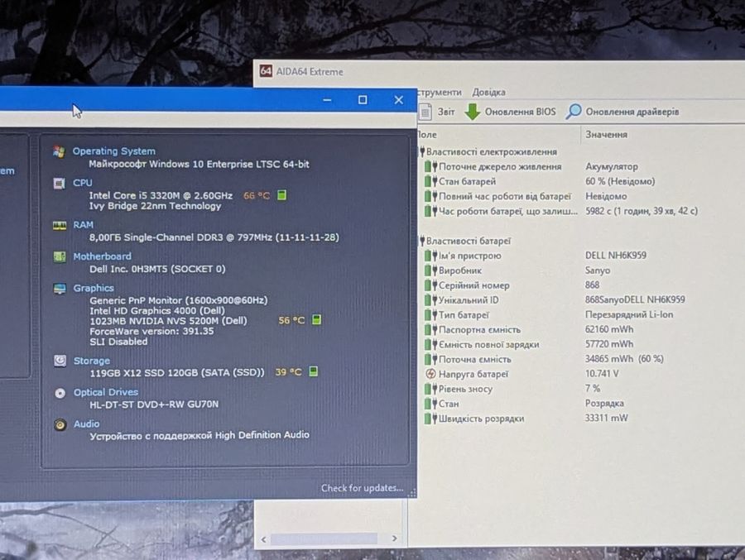Click the Storage hard drive icon

pos(60,361)
